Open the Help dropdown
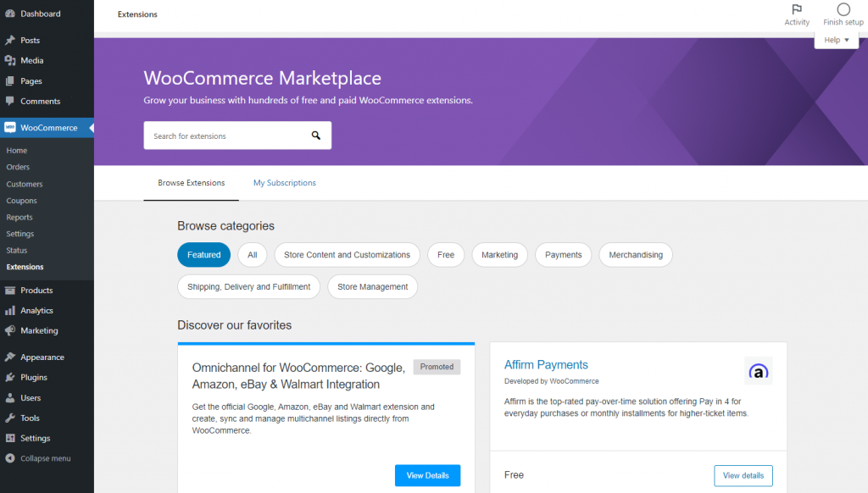868x493 pixels. [x=835, y=39]
